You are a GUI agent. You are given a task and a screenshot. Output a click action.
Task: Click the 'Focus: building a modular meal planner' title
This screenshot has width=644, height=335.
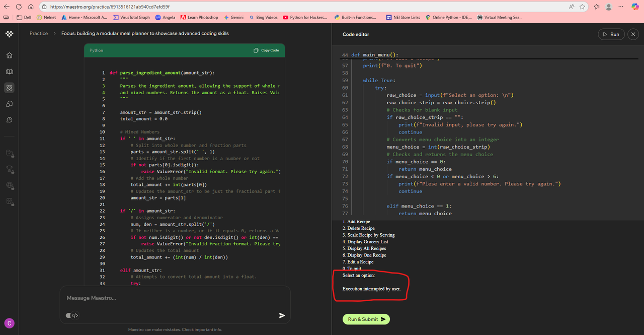145,33
